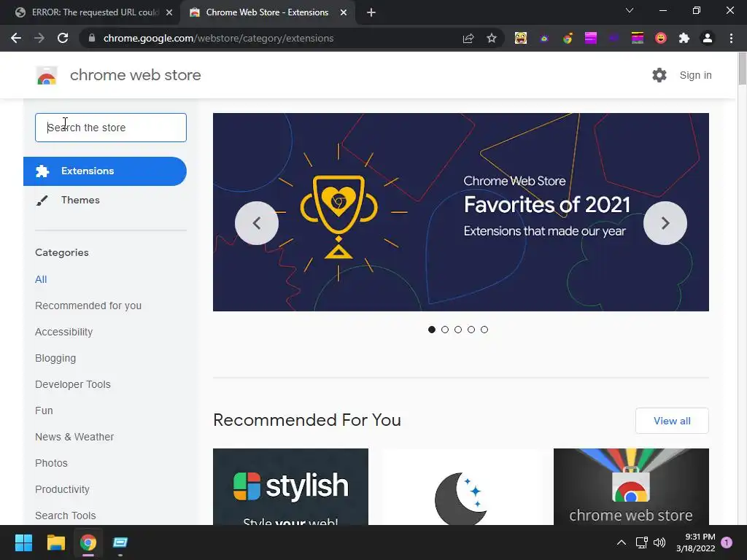Close the ERROR requested URL tab
Viewport: 747px width, 560px height.
click(x=169, y=12)
